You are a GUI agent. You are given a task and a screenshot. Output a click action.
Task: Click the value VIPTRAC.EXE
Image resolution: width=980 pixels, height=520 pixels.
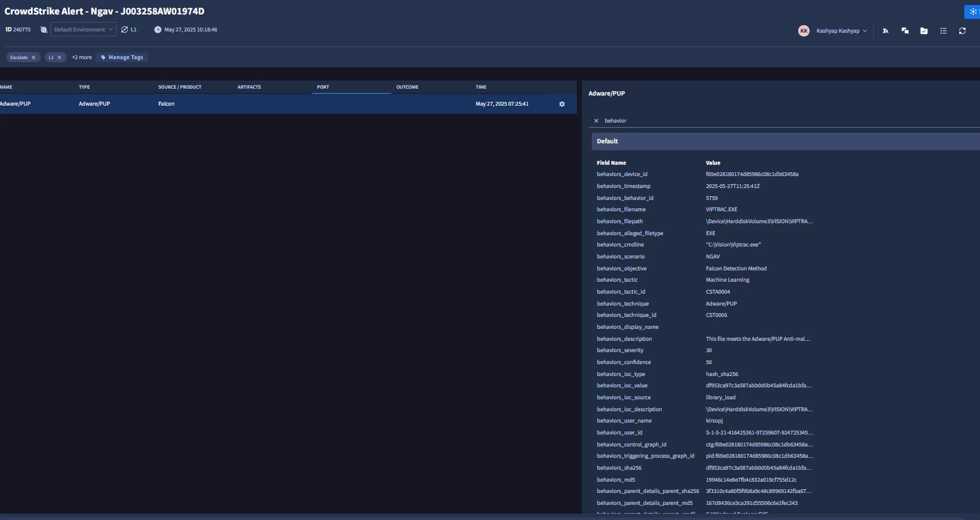[721, 209]
